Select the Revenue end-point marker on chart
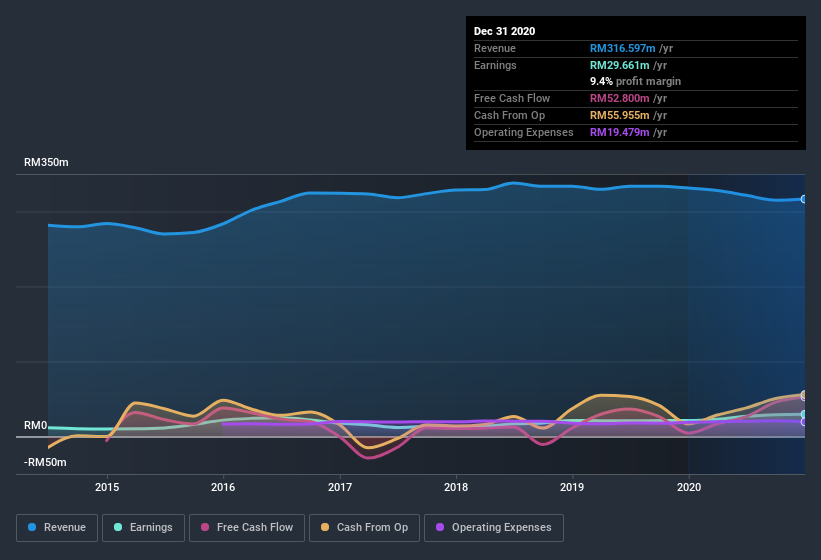This screenshot has height=560, width=821. coord(804,199)
